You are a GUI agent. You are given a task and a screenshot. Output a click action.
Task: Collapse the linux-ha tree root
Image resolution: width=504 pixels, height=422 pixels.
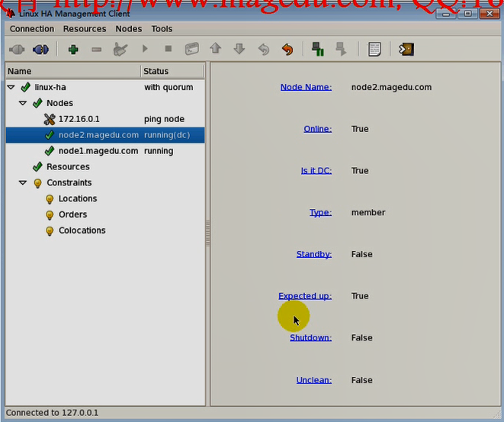[11, 88]
